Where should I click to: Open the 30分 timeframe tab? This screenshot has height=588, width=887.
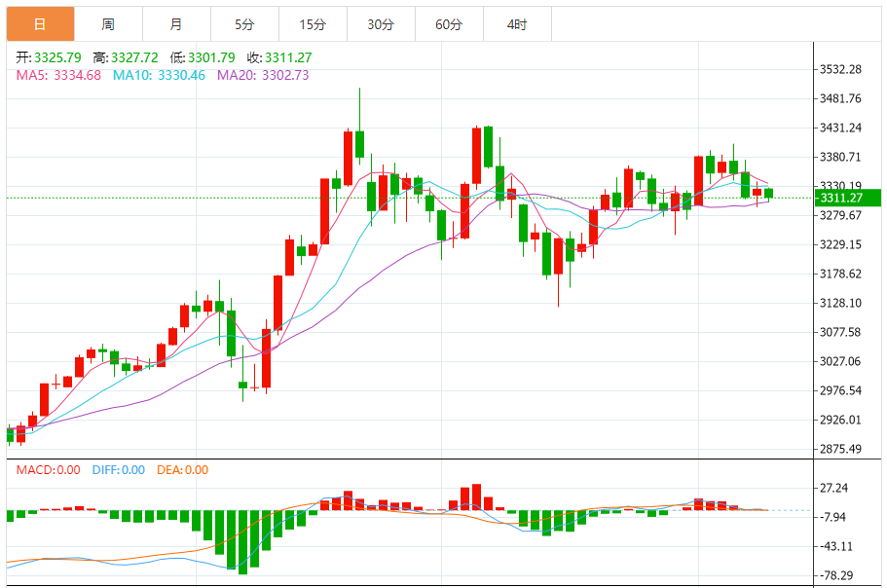click(381, 24)
